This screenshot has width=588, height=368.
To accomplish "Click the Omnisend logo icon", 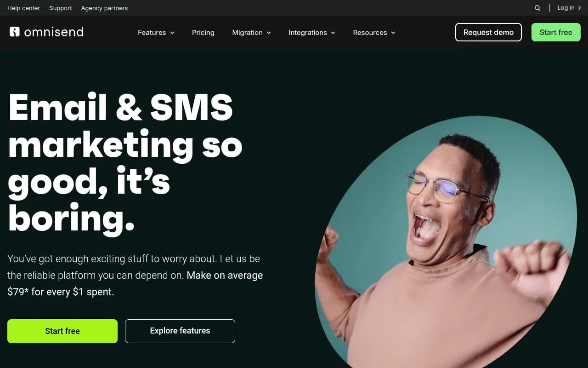I will pos(15,32).
